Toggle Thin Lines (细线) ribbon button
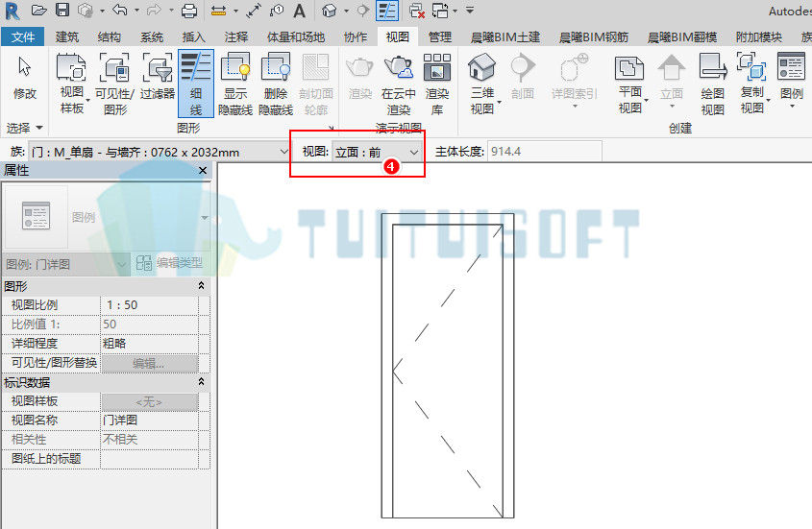This screenshot has width=812, height=529. click(x=196, y=84)
